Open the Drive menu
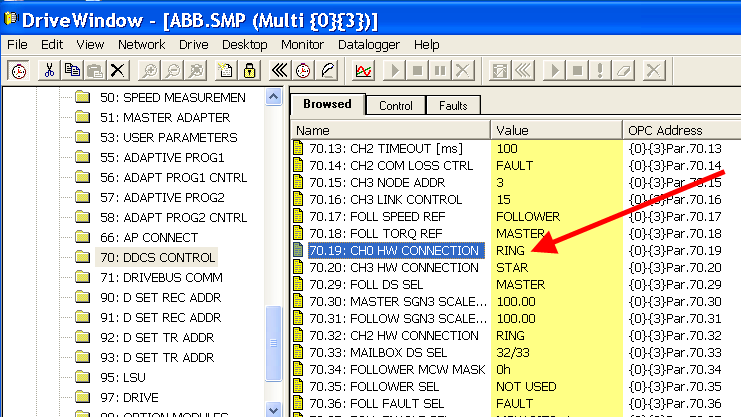741x417 pixels. click(193, 45)
